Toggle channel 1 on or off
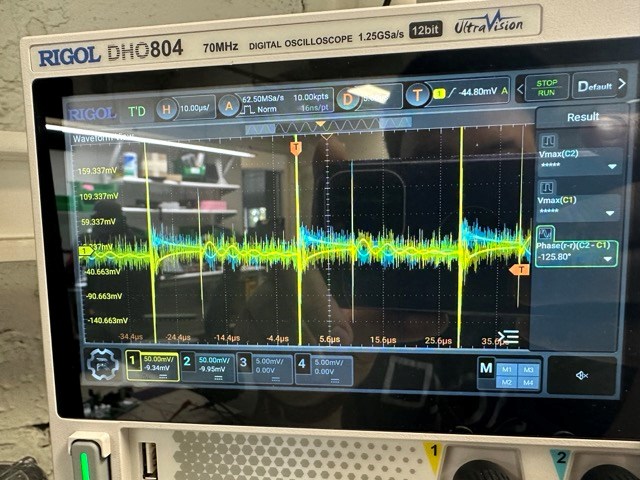640x480 pixels. (x=152, y=366)
